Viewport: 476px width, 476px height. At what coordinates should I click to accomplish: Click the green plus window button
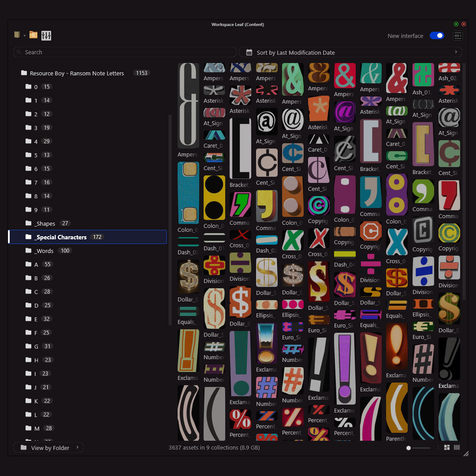coord(456,24)
